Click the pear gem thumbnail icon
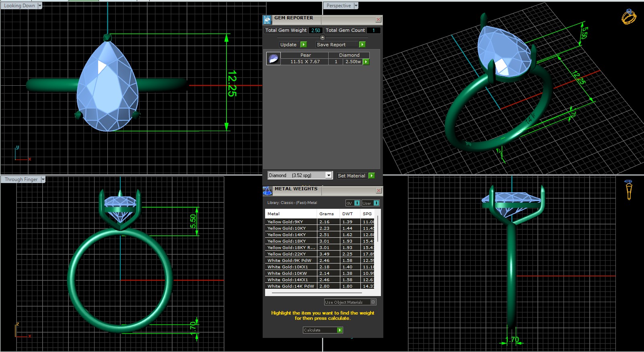This screenshot has width=644, height=352. click(x=274, y=59)
